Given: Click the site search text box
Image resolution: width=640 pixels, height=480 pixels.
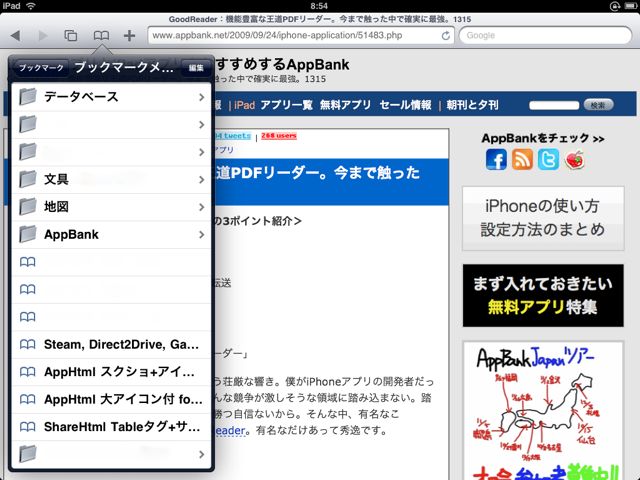Looking at the screenshot, I should click(x=554, y=105).
